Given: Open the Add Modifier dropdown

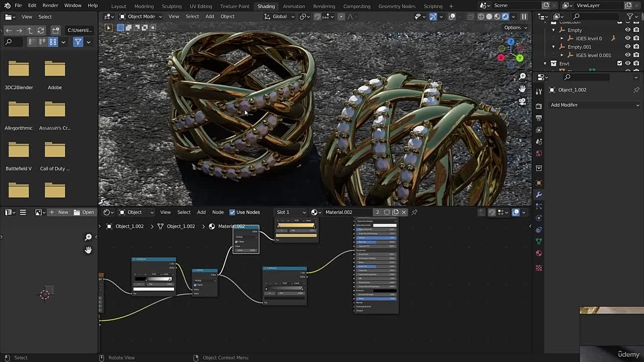Looking at the screenshot, I should coord(595,105).
